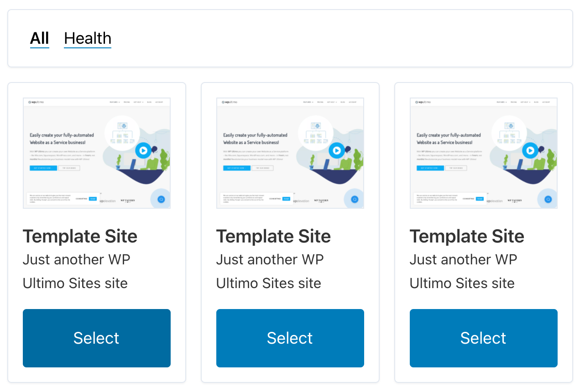Viewport: 585px width, 392px height.
Task: Open the Health category tab
Action: (x=88, y=38)
